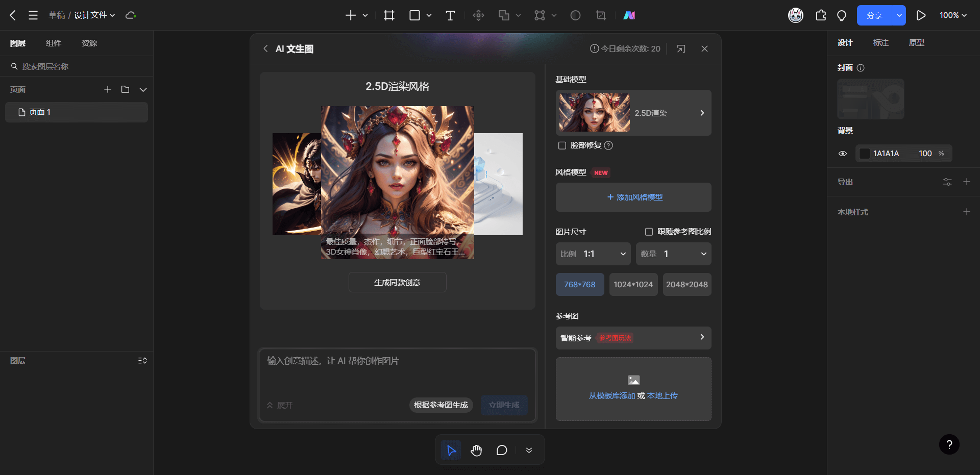Switch to the 原型 tab on the right
Image resolution: width=980 pixels, height=475 pixels.
(x=916, y=43)
